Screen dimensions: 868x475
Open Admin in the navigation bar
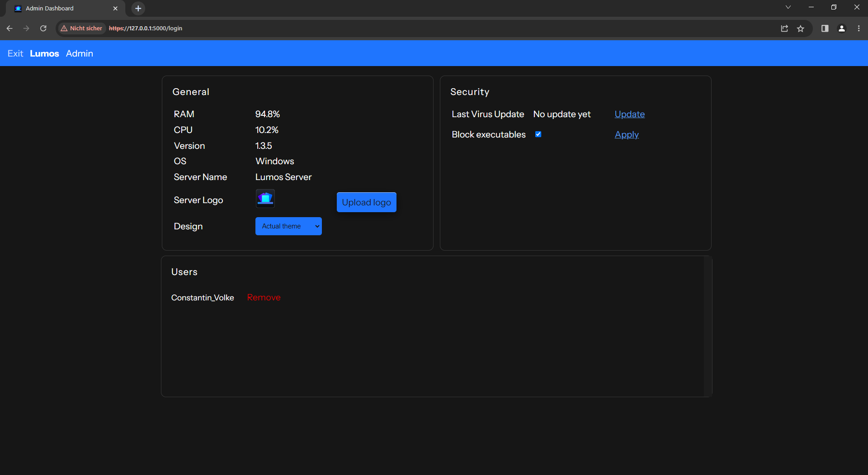point(80,53)
